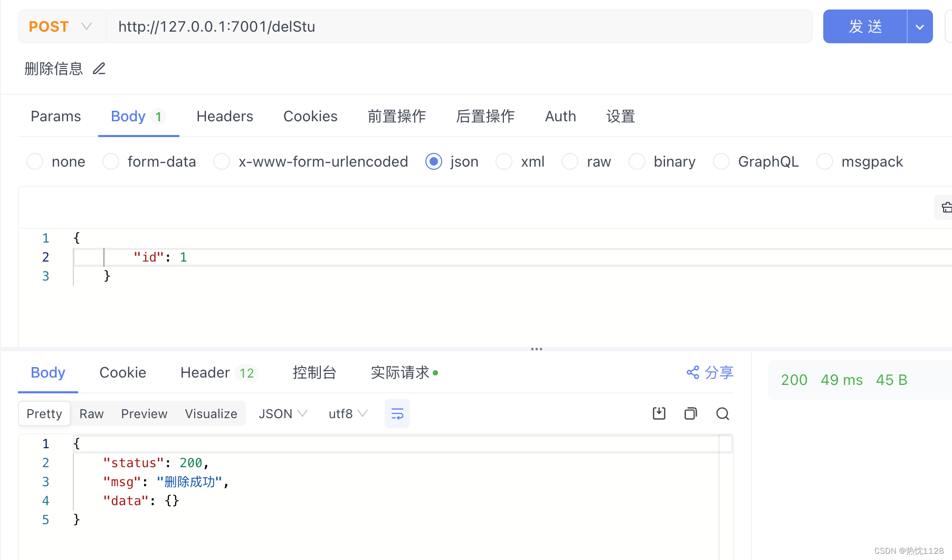Switch to the Cookies tab
Viewport: 952px width, 560px height.
310,116
